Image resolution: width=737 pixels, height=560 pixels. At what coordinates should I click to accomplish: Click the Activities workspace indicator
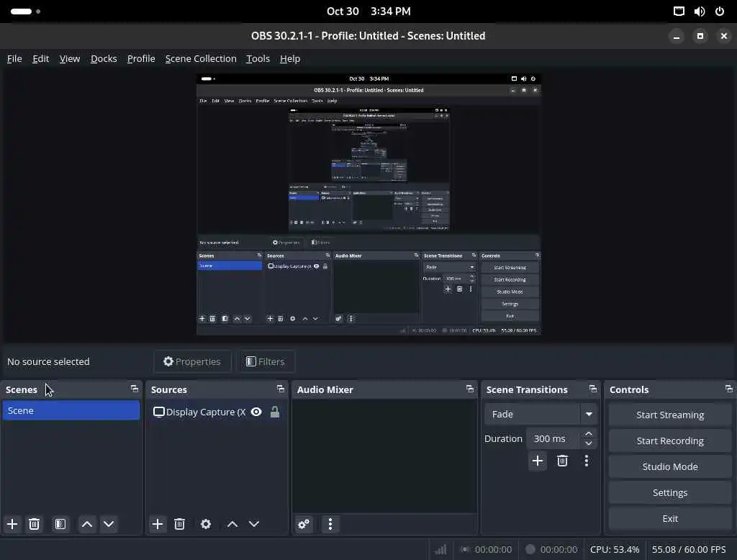[25, 12]
